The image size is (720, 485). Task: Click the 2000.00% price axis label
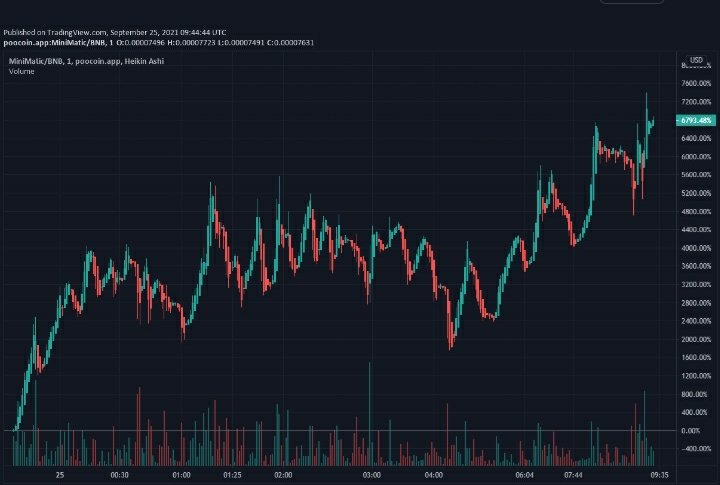pyautogui.click(x=696, y=339)
